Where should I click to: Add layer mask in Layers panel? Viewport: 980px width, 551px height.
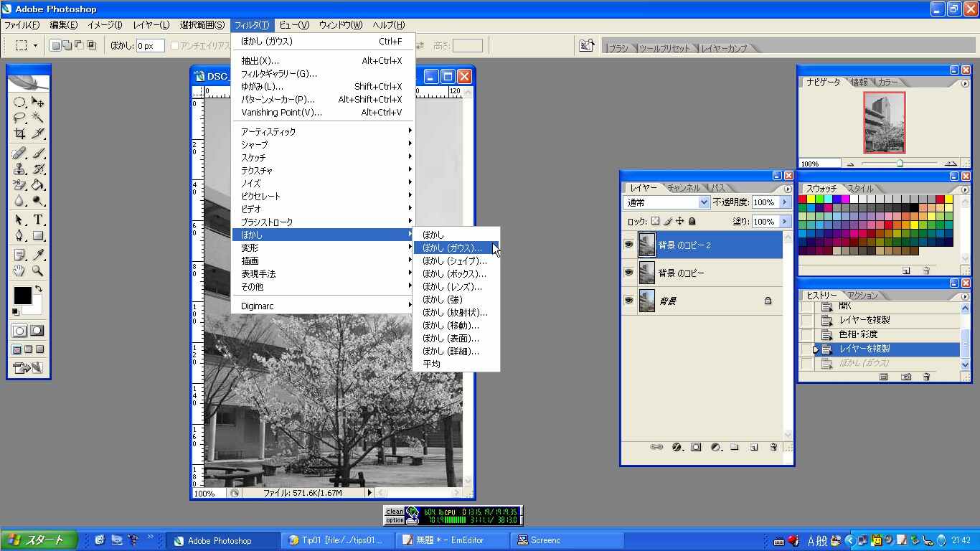(x=696, y=447)
